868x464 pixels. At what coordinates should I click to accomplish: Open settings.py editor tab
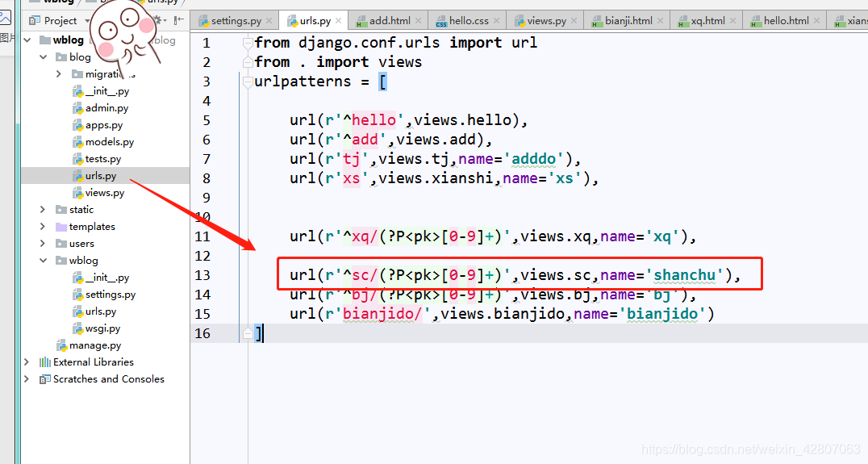[236, 21]
